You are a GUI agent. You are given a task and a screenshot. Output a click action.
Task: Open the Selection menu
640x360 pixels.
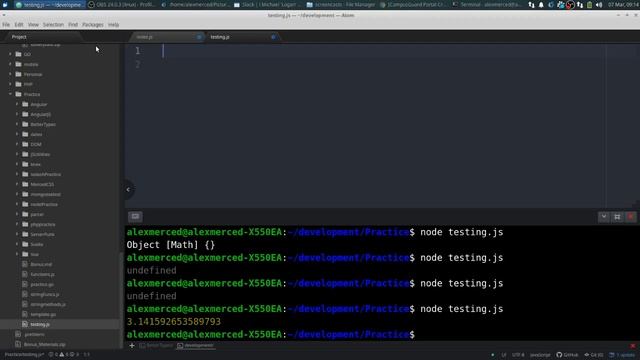coord(53,25)
